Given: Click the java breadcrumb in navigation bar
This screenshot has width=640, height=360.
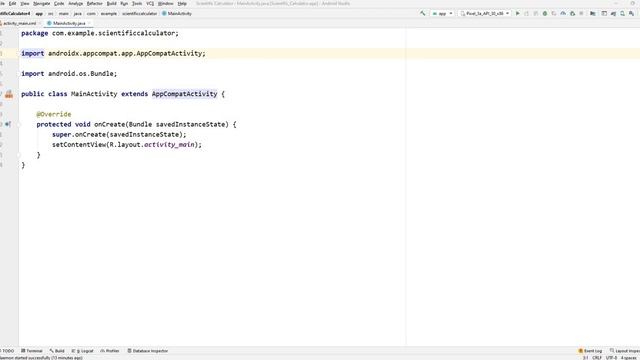Looking at the screenshot, I should click(78, 13).
